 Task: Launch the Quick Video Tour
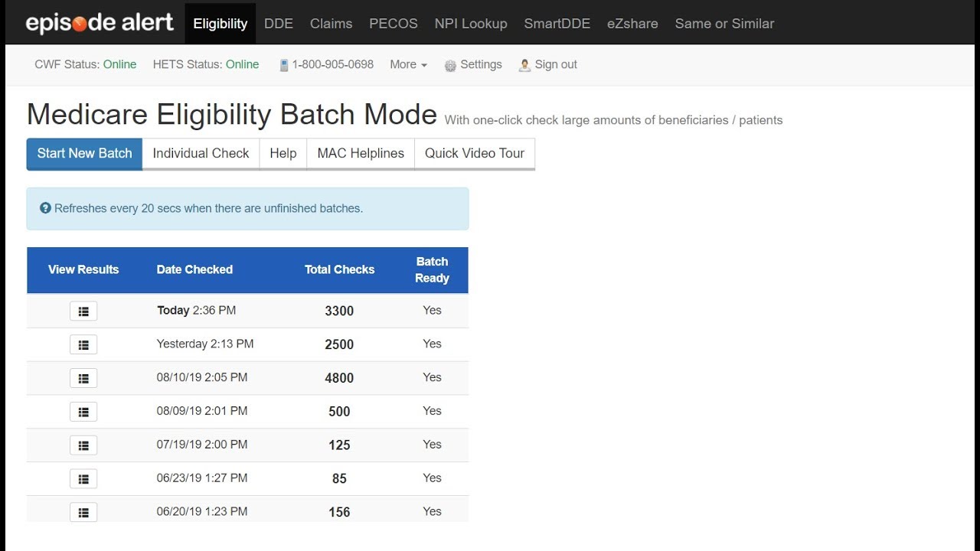coord(475,153)
